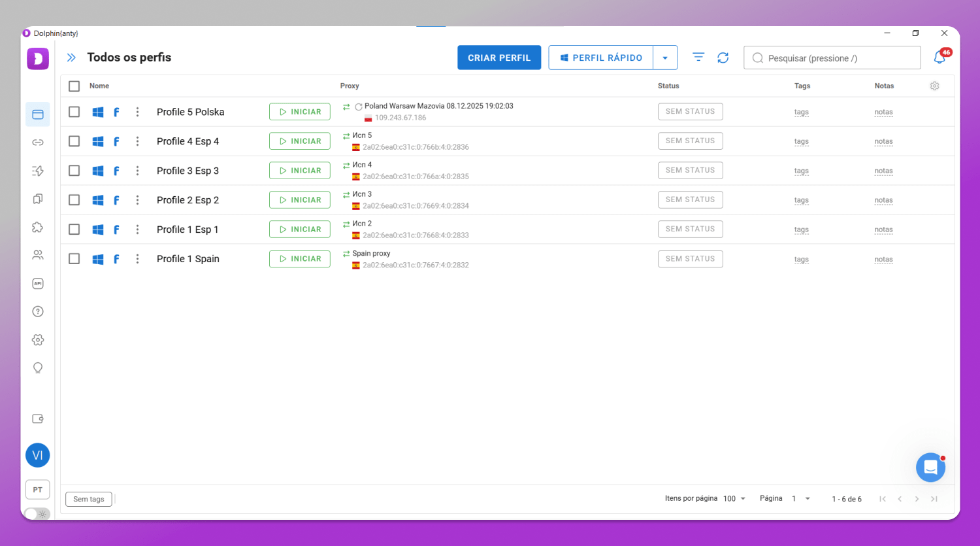Image resolution: width=980 pixels, height=546 pixels.
Task: Select all profiles header checkbox
Action: coord(74,86)
